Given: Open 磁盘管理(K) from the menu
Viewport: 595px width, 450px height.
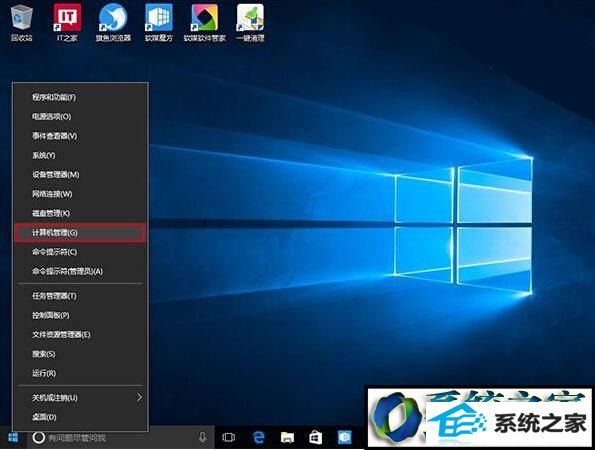Looking at the screenshot, I should coord(80,213).
